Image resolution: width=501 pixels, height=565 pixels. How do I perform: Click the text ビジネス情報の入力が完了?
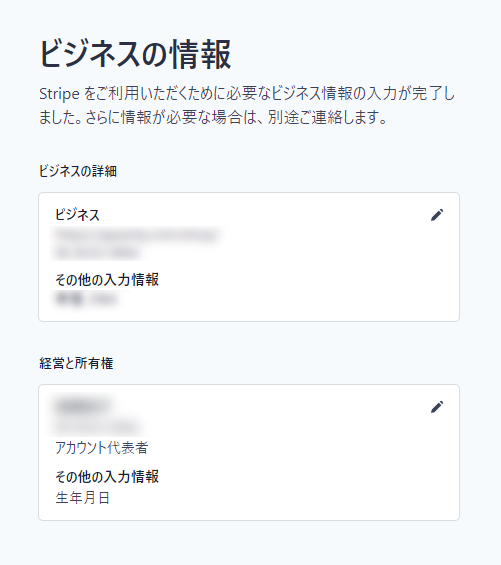[354, 94]
